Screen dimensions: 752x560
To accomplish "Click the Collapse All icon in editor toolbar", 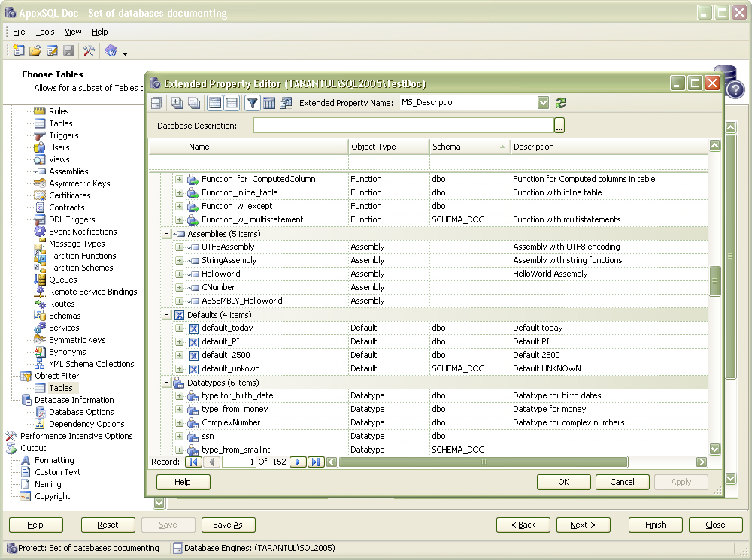I will (194, 102).
